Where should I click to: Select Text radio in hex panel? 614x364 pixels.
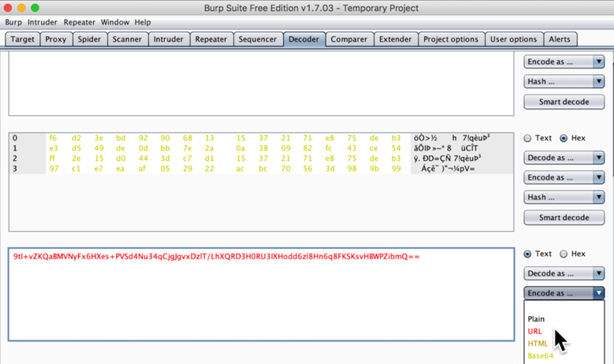coord(538,138)
